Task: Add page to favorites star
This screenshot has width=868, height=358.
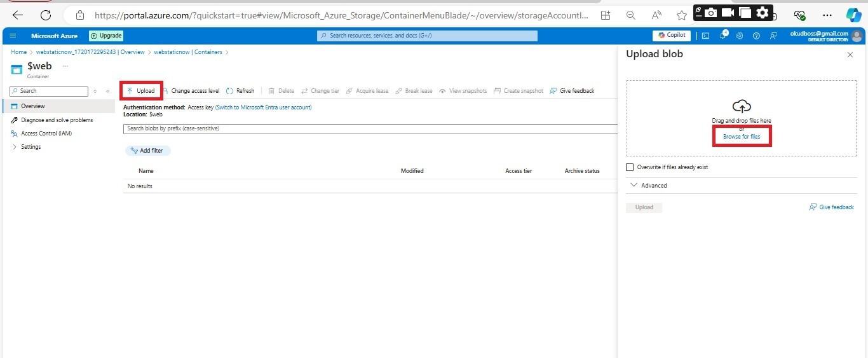Action: pos(682,15)
